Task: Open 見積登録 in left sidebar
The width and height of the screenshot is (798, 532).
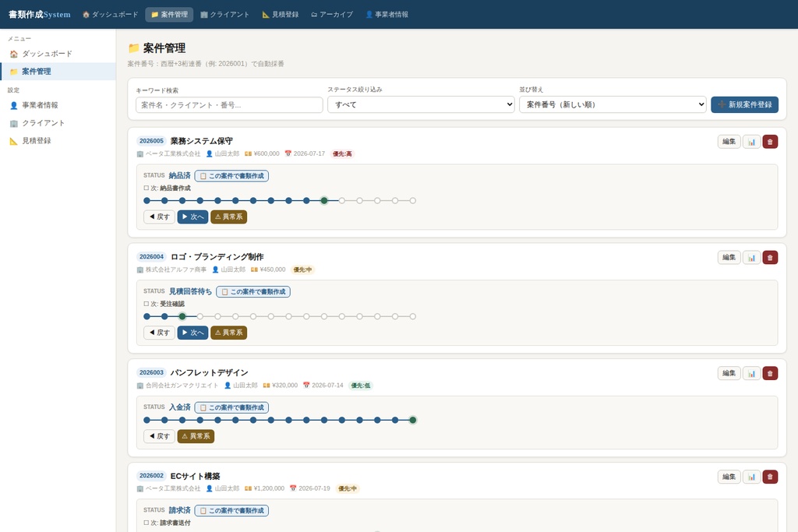Action: point(58,140)
